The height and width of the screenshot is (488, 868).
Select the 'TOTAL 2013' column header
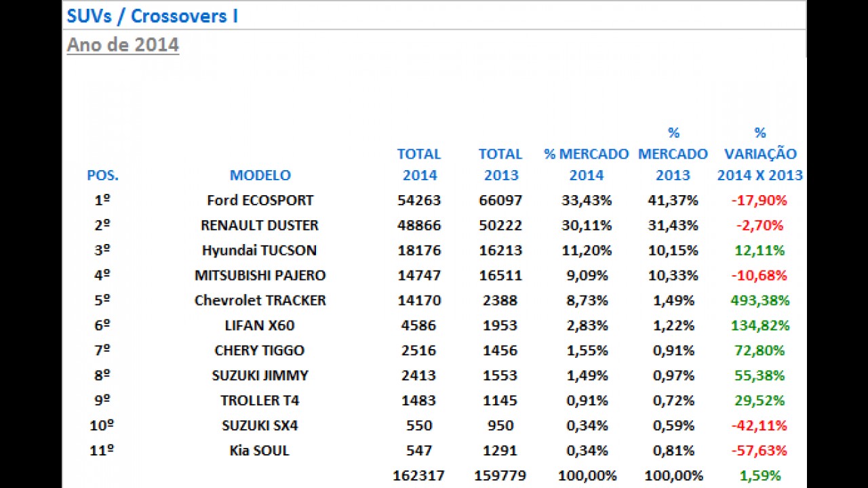pos(500,165)
